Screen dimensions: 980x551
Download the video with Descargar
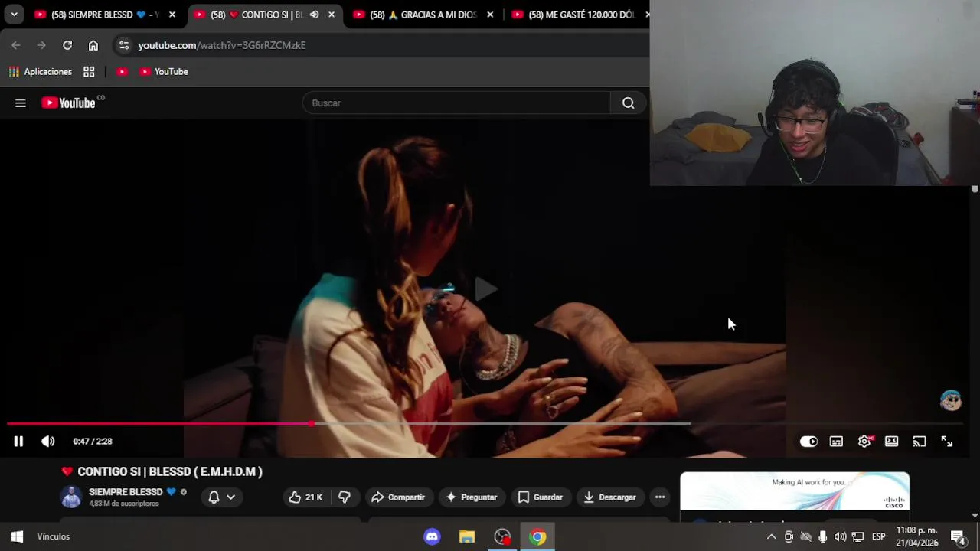coord(609,497)
